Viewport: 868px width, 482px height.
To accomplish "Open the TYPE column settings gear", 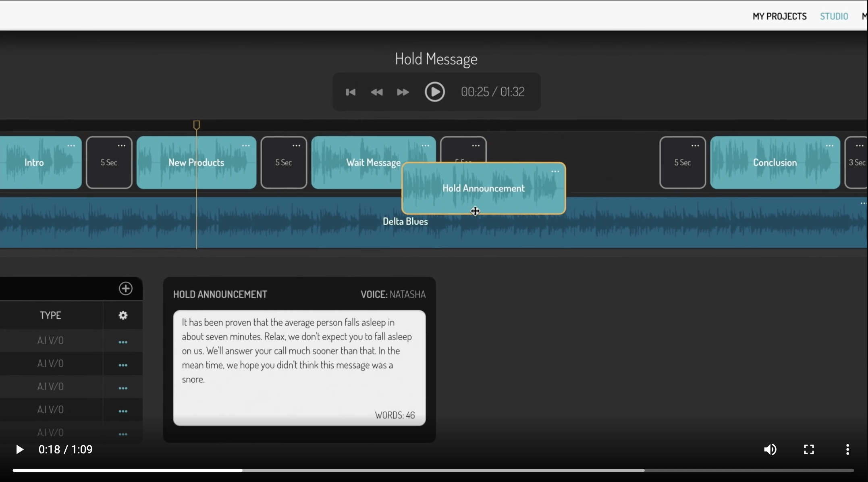I will tap(123, 316).
